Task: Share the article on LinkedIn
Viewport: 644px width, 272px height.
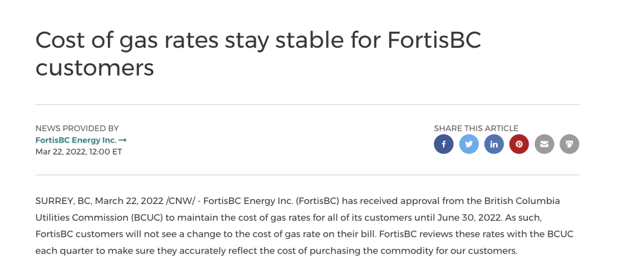Action: point(494,144)
